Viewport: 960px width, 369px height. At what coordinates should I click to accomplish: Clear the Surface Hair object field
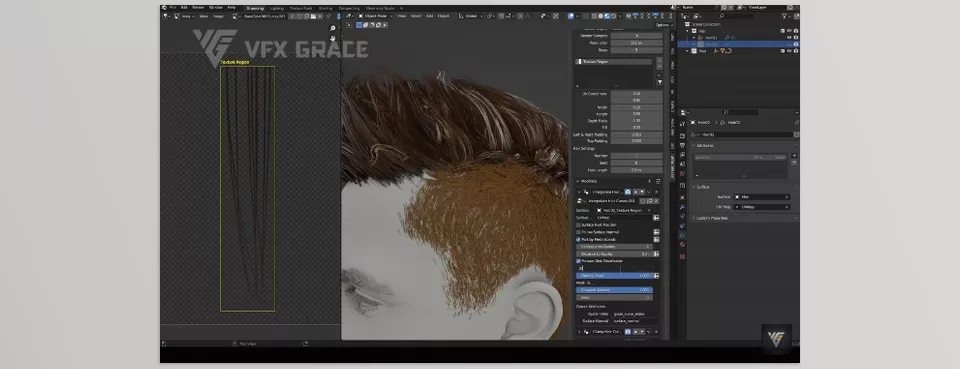786,197
